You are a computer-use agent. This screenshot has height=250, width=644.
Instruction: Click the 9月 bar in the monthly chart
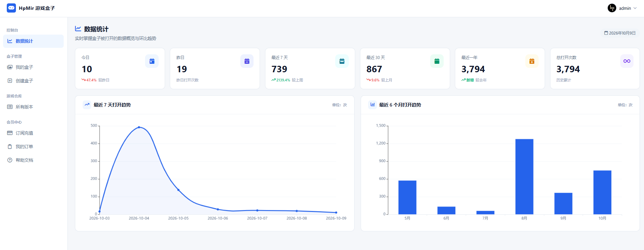pos(563,204)
